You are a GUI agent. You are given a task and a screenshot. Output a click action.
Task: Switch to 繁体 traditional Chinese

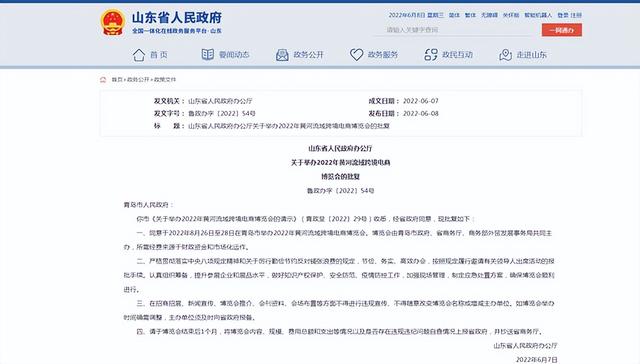pos(470,15)
